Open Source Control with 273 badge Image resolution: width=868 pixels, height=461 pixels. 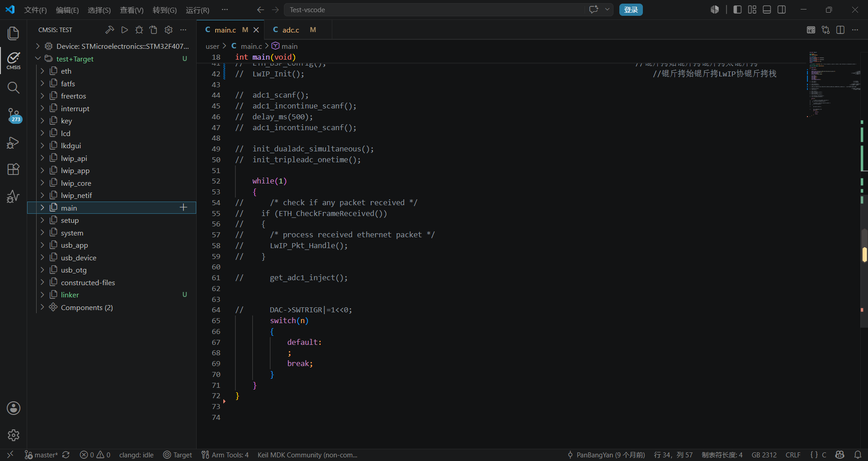[x=14, y=115]
